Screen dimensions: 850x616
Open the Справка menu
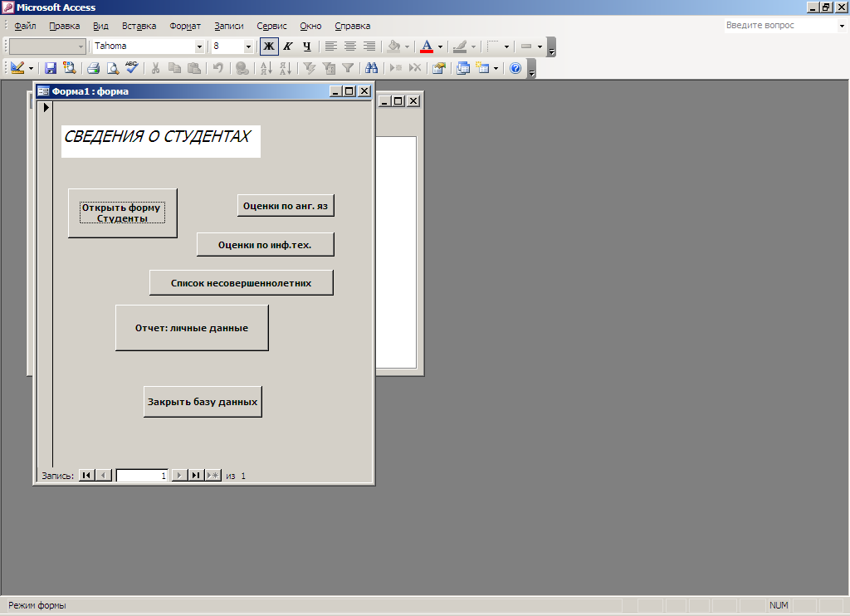tap(352, 26)
